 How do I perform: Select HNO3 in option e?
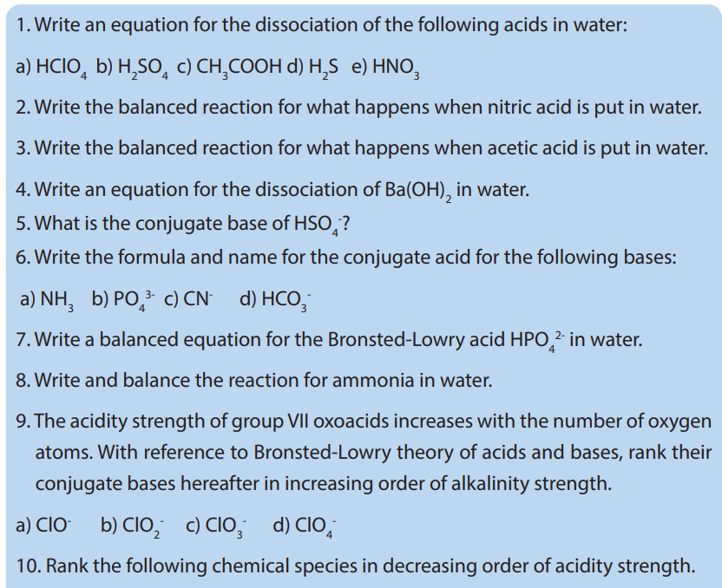pos(396,68)
